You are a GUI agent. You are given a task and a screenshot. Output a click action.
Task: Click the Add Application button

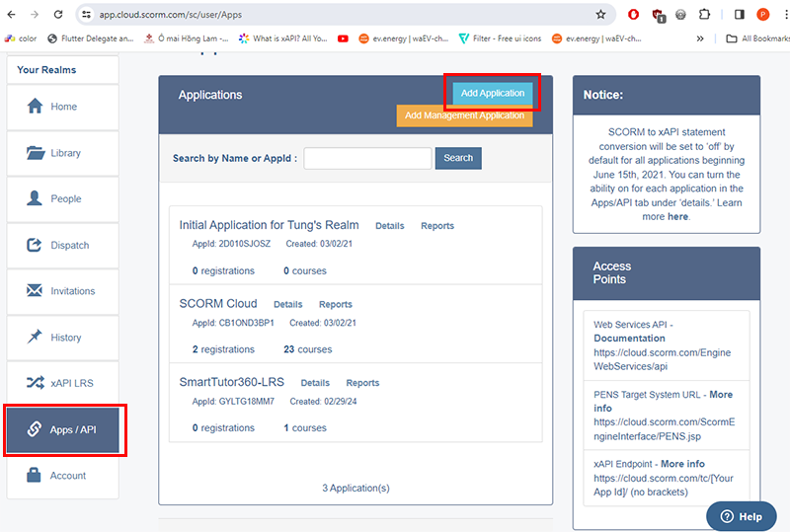[493, 93]
